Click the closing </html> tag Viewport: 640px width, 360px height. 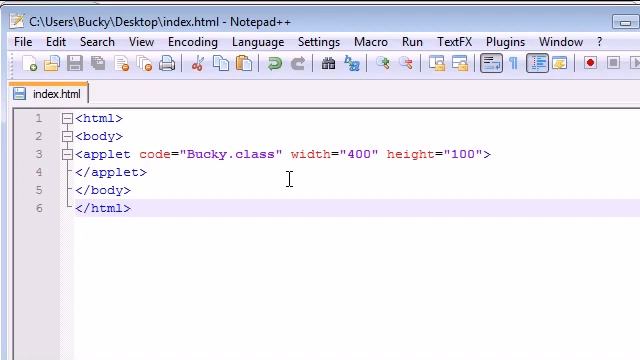pos(103,208)
